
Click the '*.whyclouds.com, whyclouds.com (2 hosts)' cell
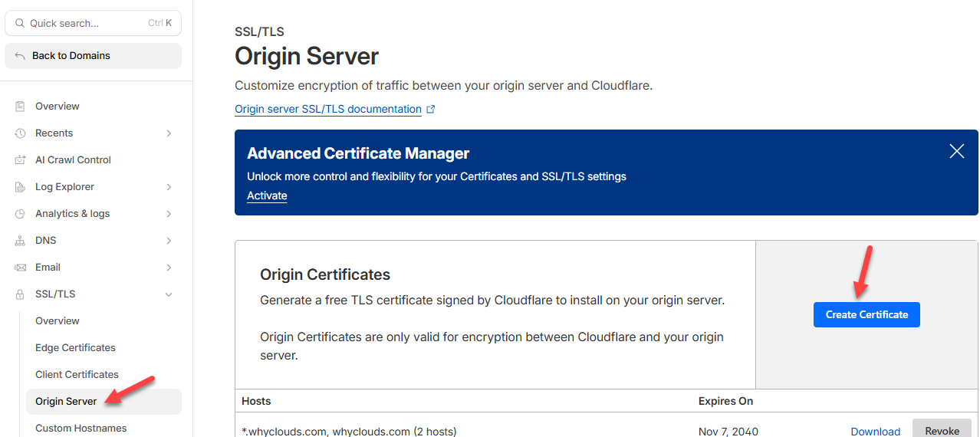click(x=349, y=432)
